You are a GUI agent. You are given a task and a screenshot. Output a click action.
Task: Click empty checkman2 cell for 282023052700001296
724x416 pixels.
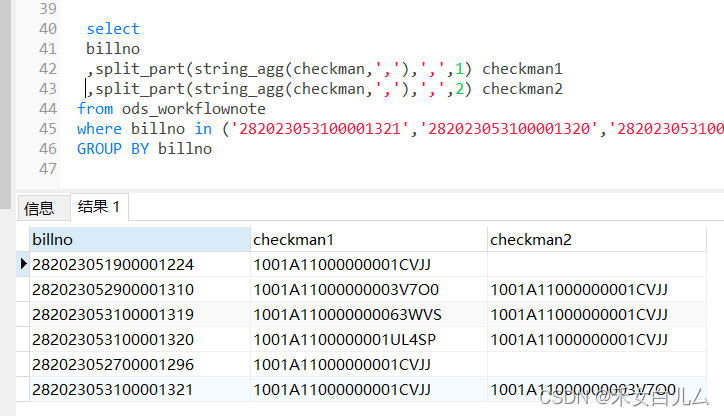click(x=597, y=364)
